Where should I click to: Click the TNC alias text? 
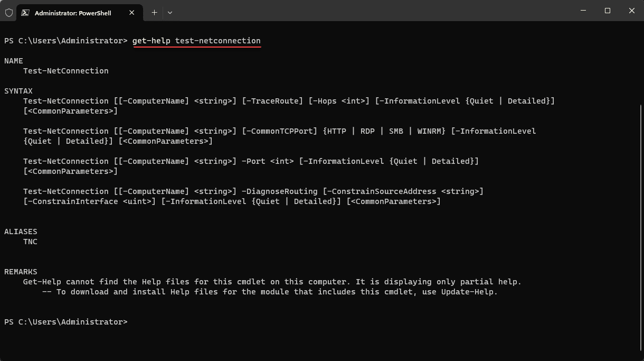pos(30,242)
